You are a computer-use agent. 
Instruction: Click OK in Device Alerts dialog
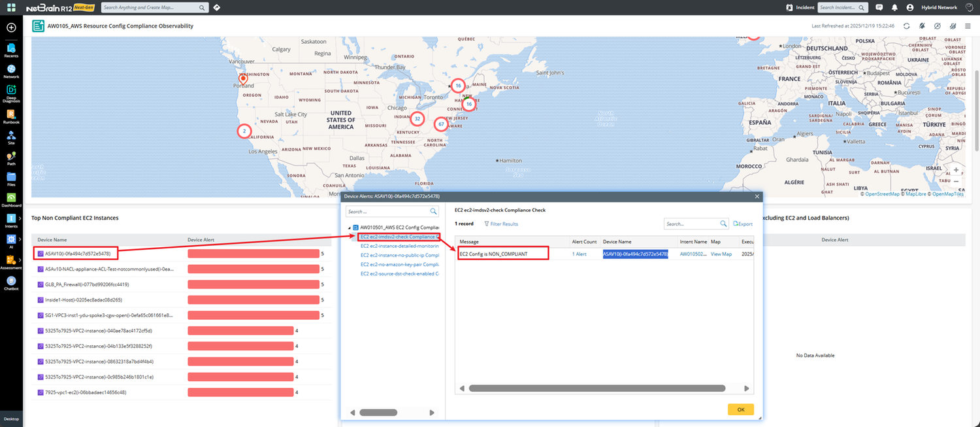(740, 409)
